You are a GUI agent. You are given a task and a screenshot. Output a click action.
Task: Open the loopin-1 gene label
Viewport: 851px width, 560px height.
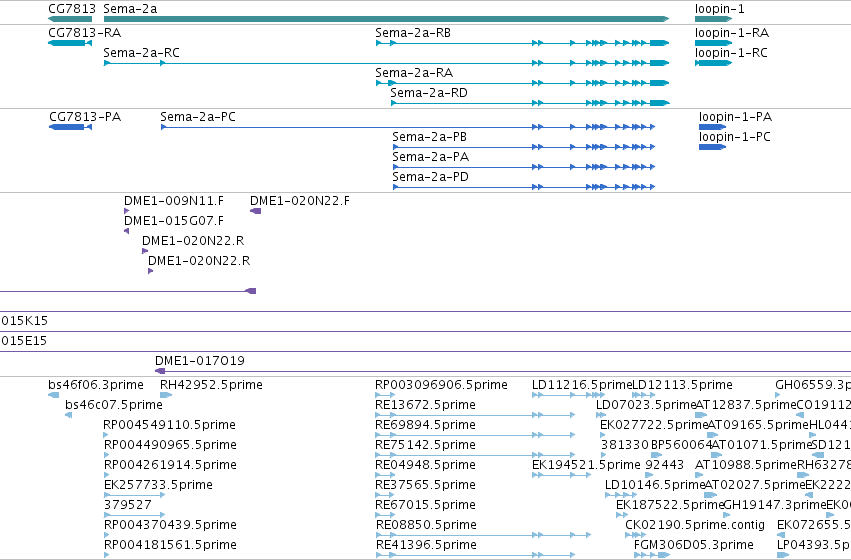pyautogui.click(x=720, y=9)
